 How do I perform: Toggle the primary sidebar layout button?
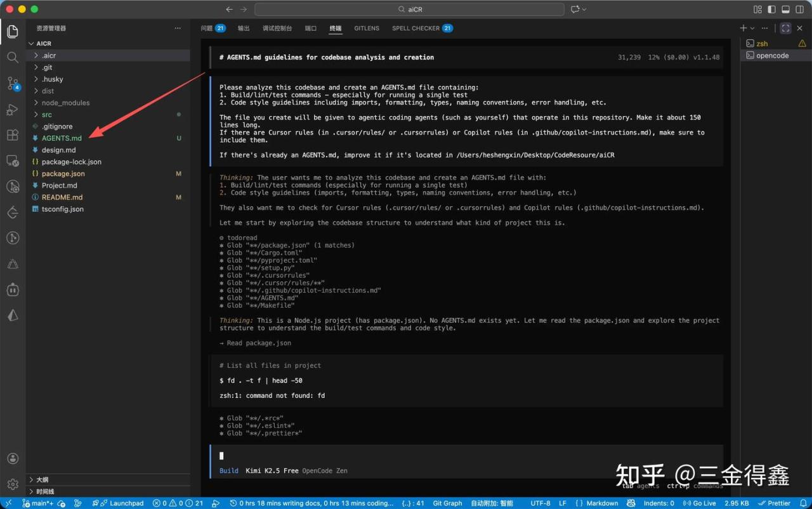771,10
